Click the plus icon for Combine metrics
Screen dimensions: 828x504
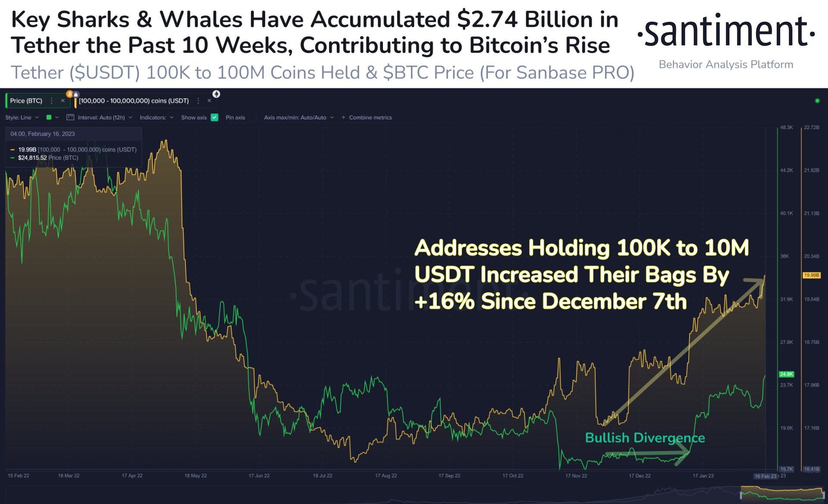click(344, 117)
